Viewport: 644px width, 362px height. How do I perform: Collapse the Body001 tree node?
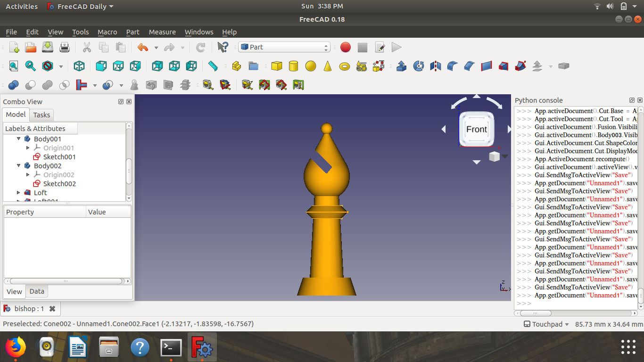pyautogui.click(x=19, y=139)
